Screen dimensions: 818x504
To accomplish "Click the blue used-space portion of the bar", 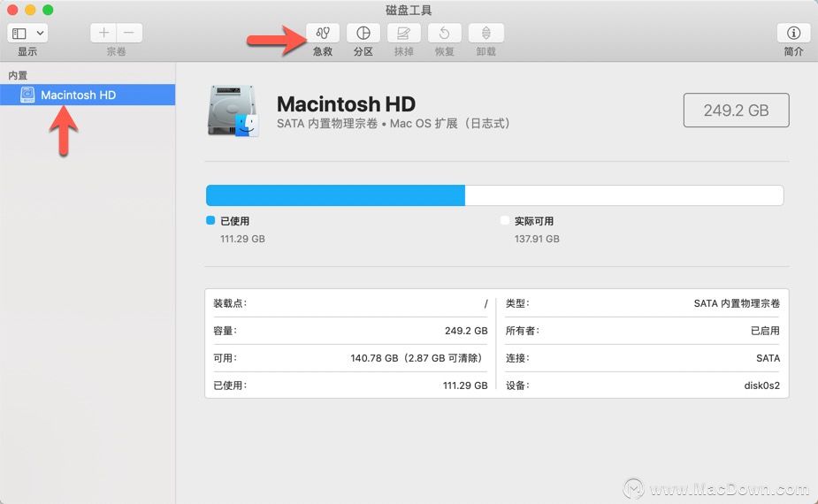I will click(x=335, y=195).
